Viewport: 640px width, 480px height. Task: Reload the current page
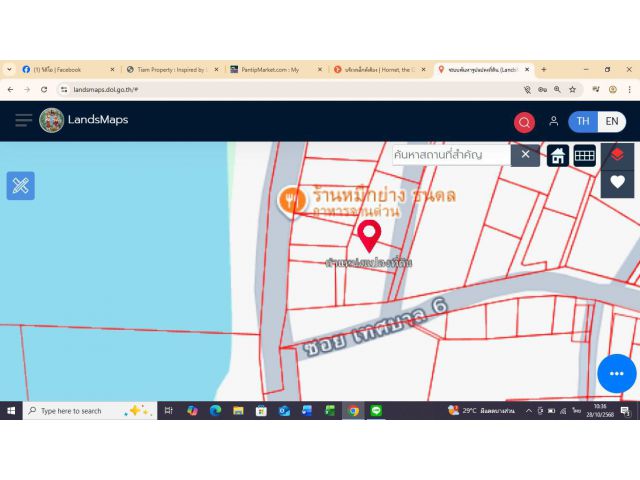pyautogui.click(x=44, y=89)
